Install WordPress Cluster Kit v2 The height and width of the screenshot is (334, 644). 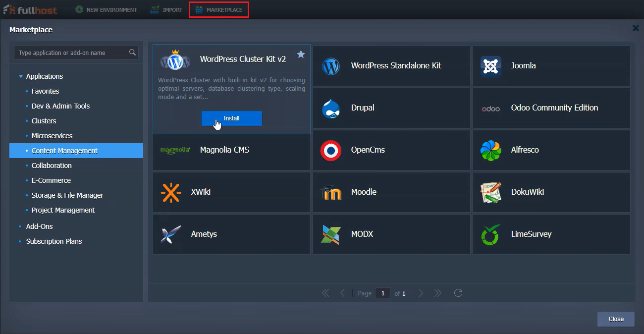[x=231, y=118]
